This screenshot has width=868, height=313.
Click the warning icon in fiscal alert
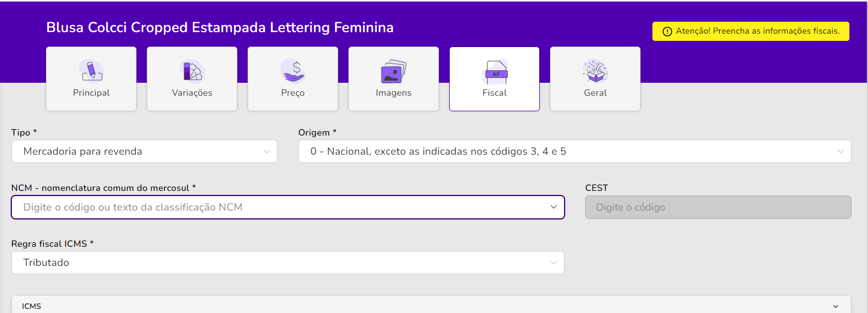pyautogui.click(x=667, y=32)
